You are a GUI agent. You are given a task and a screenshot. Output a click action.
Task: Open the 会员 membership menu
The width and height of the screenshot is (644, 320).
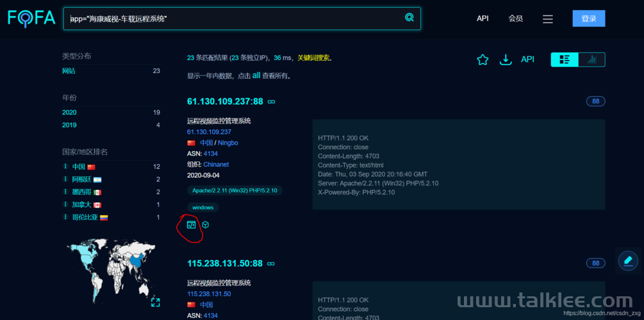[x=515, y=19]
